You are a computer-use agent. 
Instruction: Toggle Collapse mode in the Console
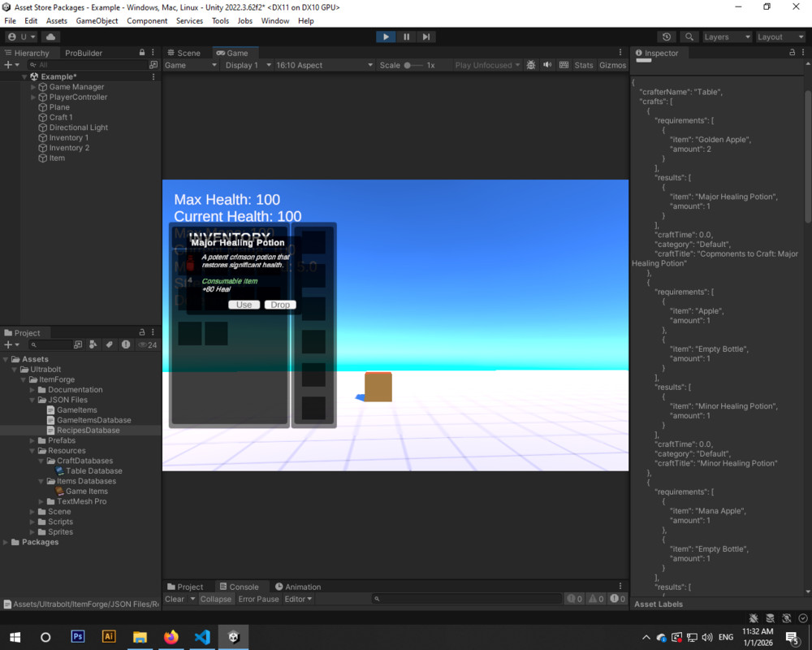pos(215,599)
